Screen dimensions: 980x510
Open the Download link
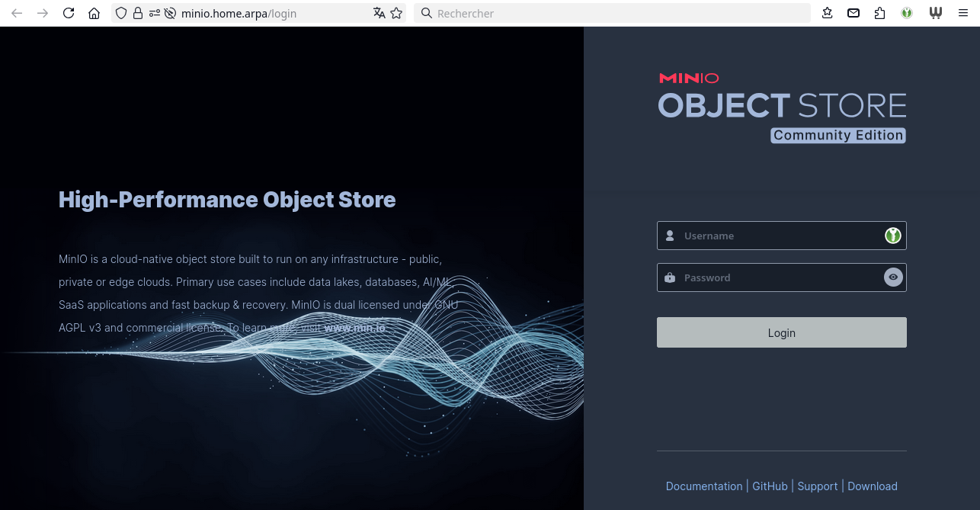(873, 486)
